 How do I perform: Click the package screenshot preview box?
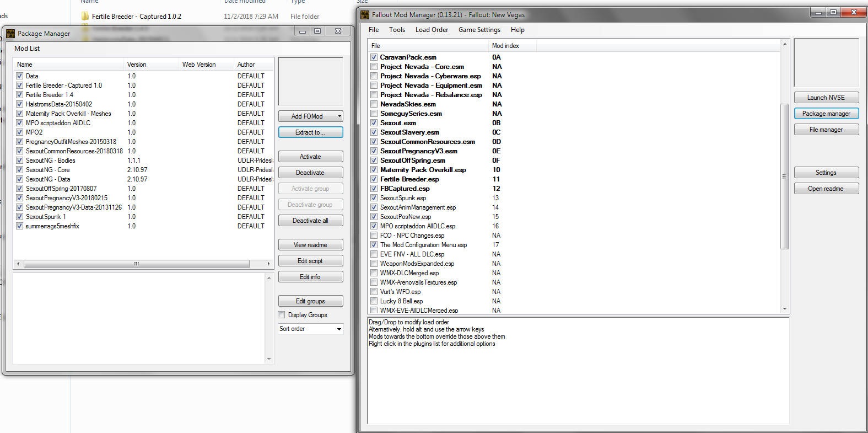click(x=311, y=82)
